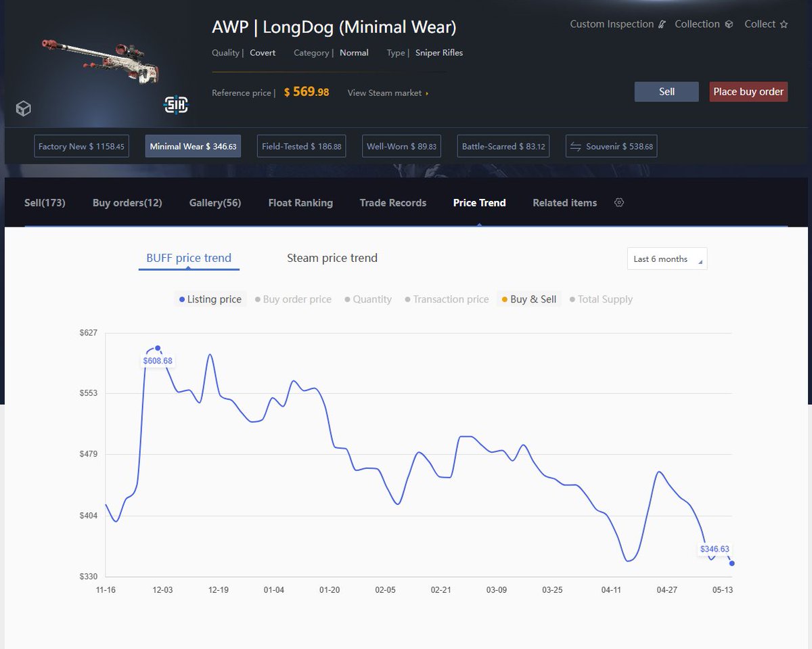The height and width of the screenshot is (649, 812).
Task: Follow the View Steam market link
Action: click(x=388, y=93)
